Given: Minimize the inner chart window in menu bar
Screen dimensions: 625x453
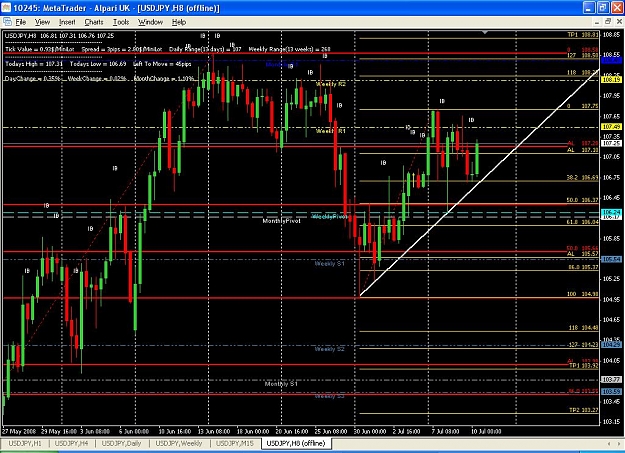Looking at the screenshot, I should pos(596,22).
